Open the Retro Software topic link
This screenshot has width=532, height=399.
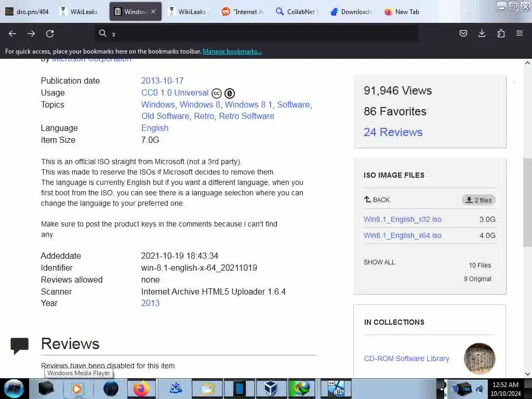pos(246,116)
